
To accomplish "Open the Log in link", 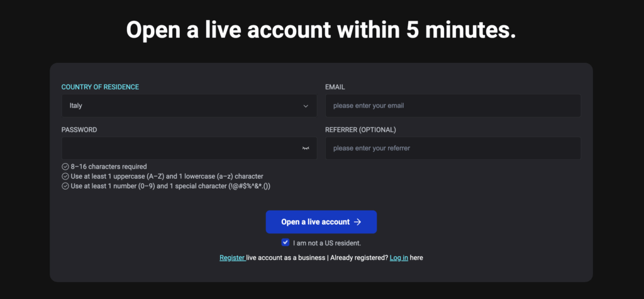I will point(399,257).
